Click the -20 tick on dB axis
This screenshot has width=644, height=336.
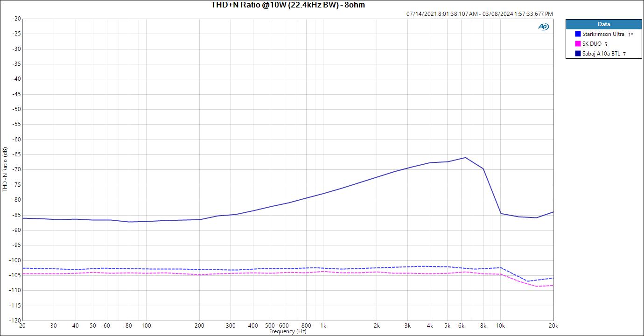16,19
